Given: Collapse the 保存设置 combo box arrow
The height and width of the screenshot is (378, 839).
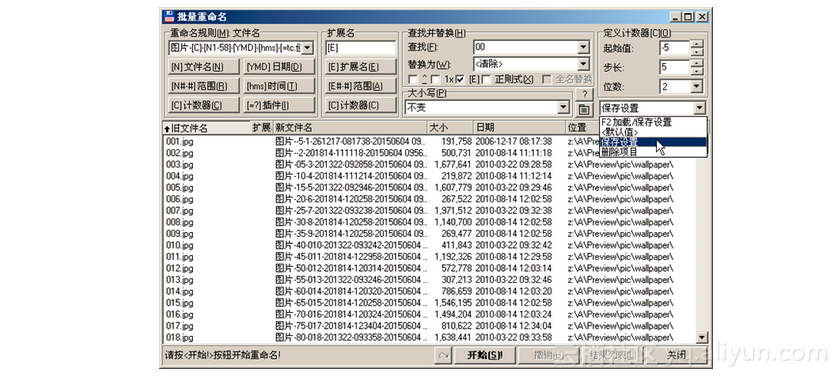Looking at the screenshot, I should (699, 109).
